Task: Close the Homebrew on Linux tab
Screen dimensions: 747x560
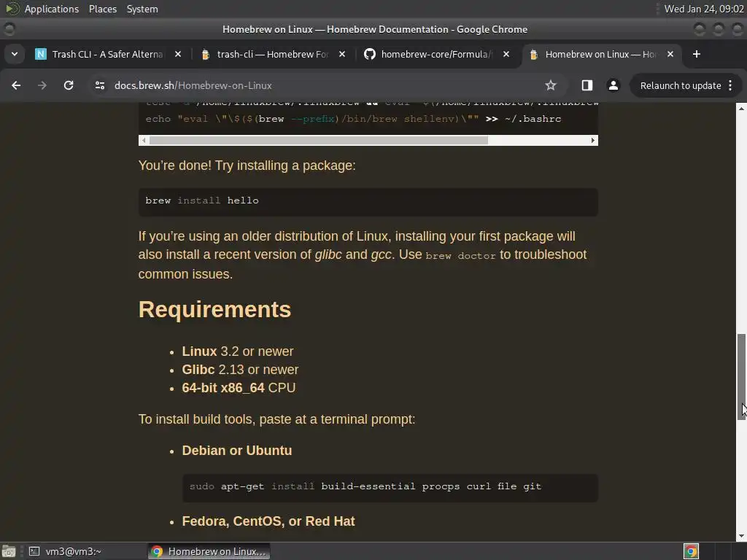Action: click(670, 54)
